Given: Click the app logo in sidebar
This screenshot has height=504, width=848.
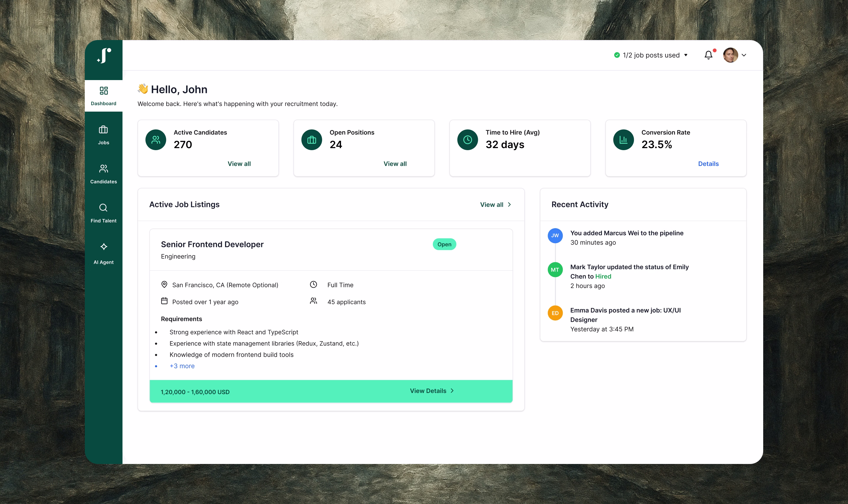Looking at the screenshot, I should point(104,55).
